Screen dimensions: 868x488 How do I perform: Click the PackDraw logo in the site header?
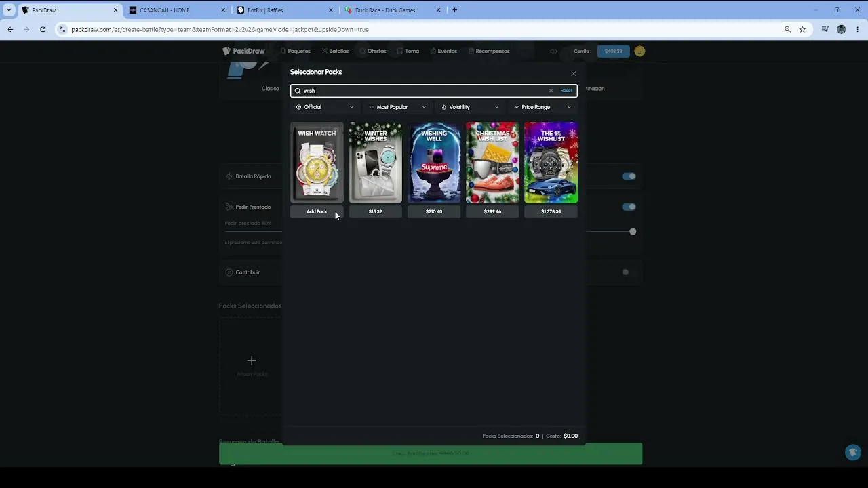point(244,51)
